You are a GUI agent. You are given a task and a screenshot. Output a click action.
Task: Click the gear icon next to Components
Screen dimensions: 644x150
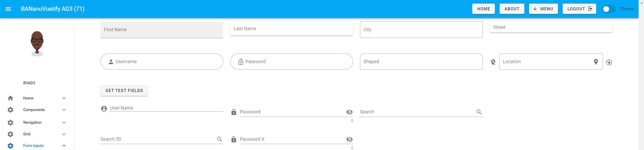[x=10, y=110]
